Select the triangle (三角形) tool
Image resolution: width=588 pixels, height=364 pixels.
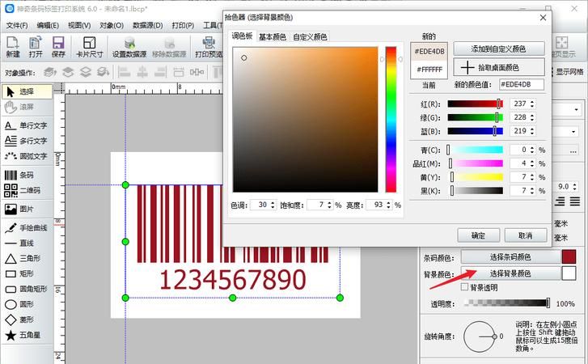(x=27, y=258)
